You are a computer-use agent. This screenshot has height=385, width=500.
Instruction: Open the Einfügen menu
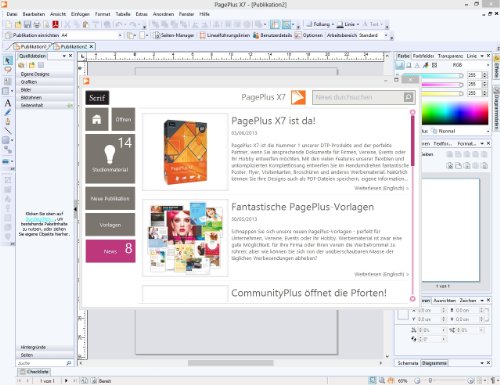click(x=80, y=14)
